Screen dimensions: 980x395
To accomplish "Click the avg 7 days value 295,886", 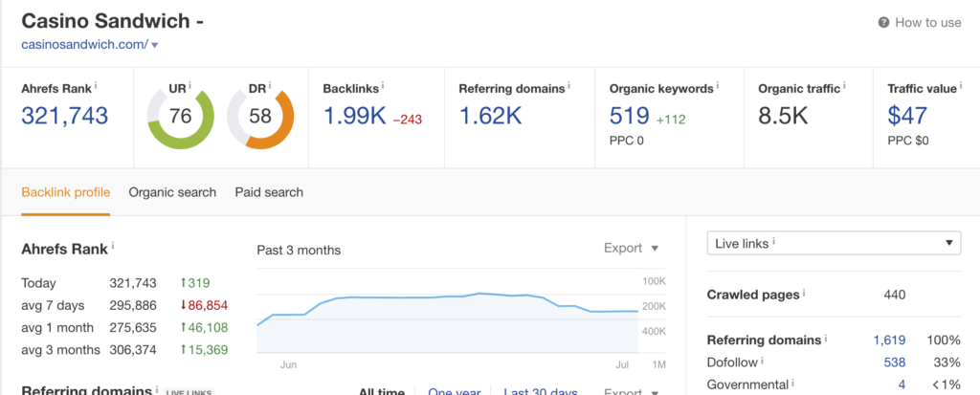I will pos(132,306).
